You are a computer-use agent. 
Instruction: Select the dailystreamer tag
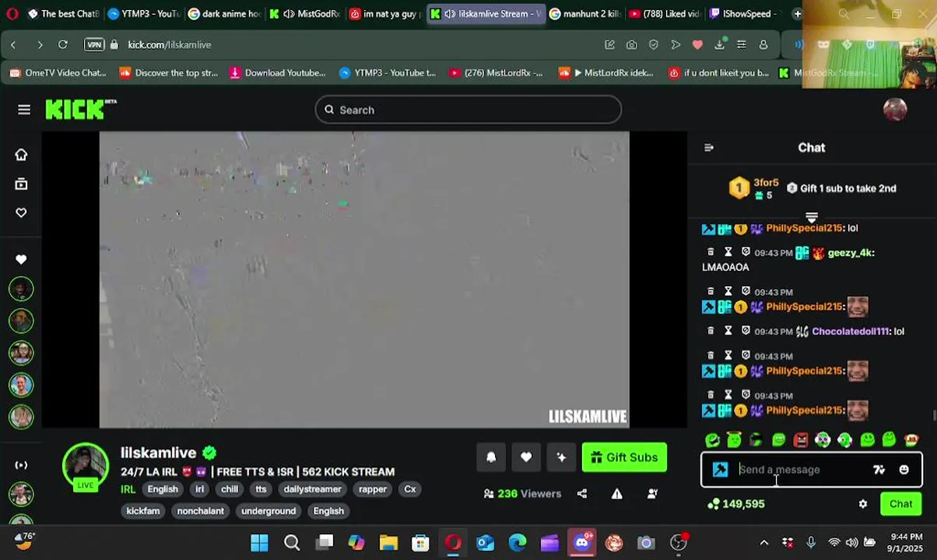(312, 489)
